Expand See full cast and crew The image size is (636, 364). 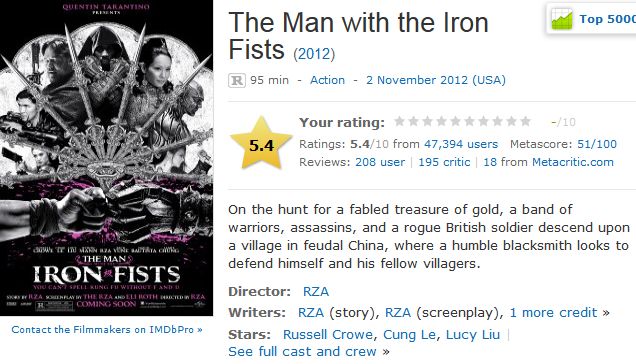coord(302,351)
